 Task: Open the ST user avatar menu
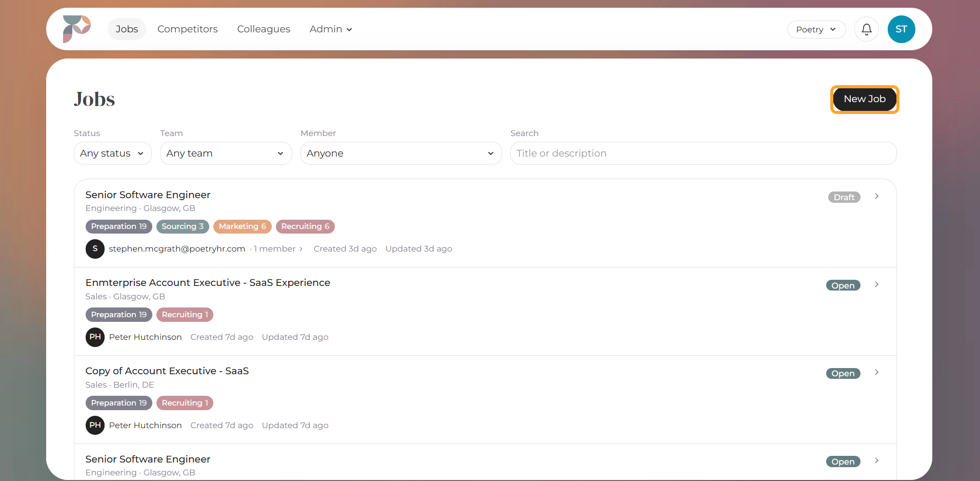click(x=901, y=29)
